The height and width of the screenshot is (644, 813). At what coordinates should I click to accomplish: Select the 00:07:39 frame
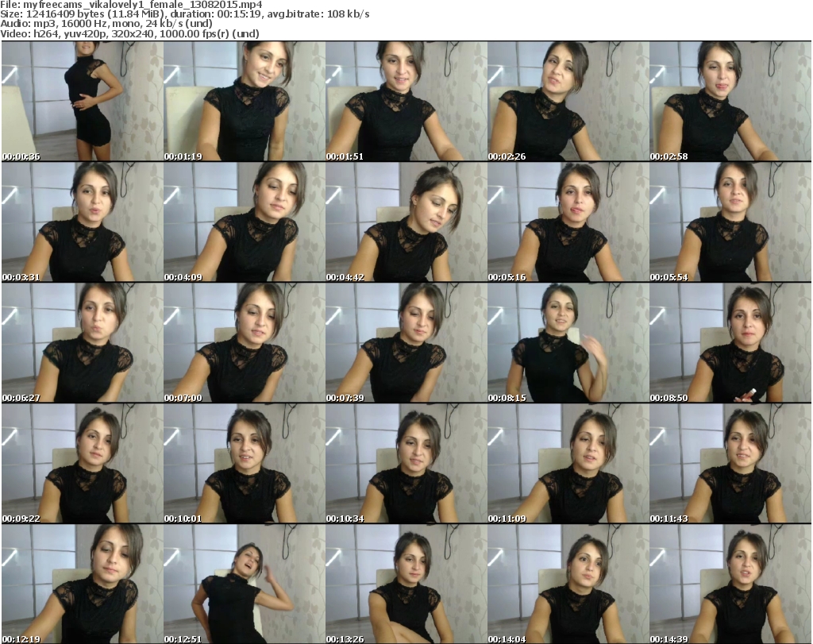[406, 343]
